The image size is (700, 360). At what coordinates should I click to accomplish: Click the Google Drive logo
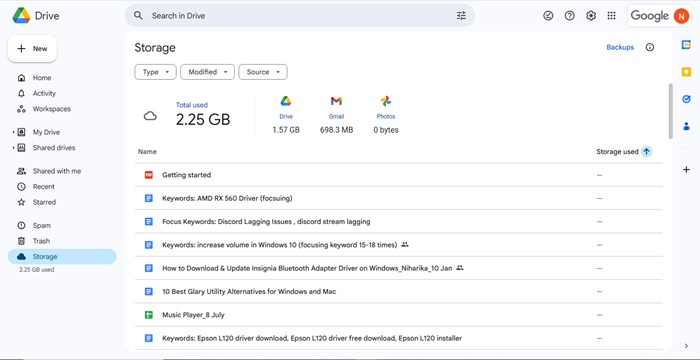click(21, 16)
